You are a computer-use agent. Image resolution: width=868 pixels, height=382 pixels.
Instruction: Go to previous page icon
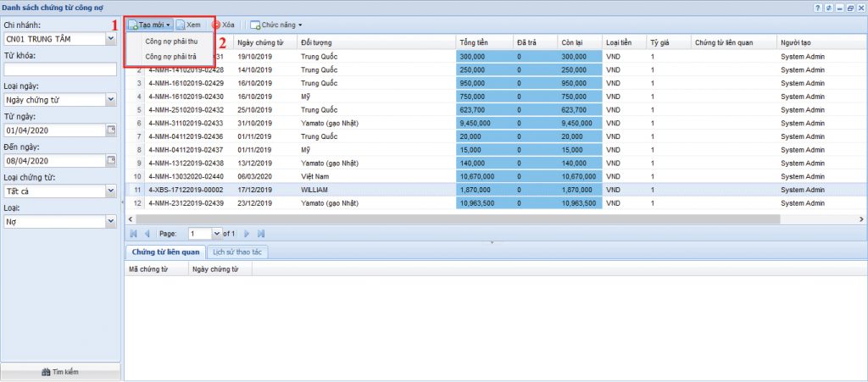(x=147, y=234)
